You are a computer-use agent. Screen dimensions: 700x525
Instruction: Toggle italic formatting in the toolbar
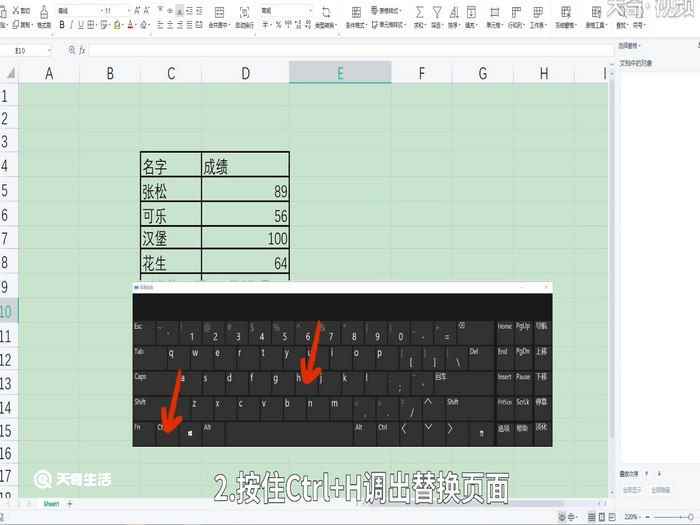[71, 25]
